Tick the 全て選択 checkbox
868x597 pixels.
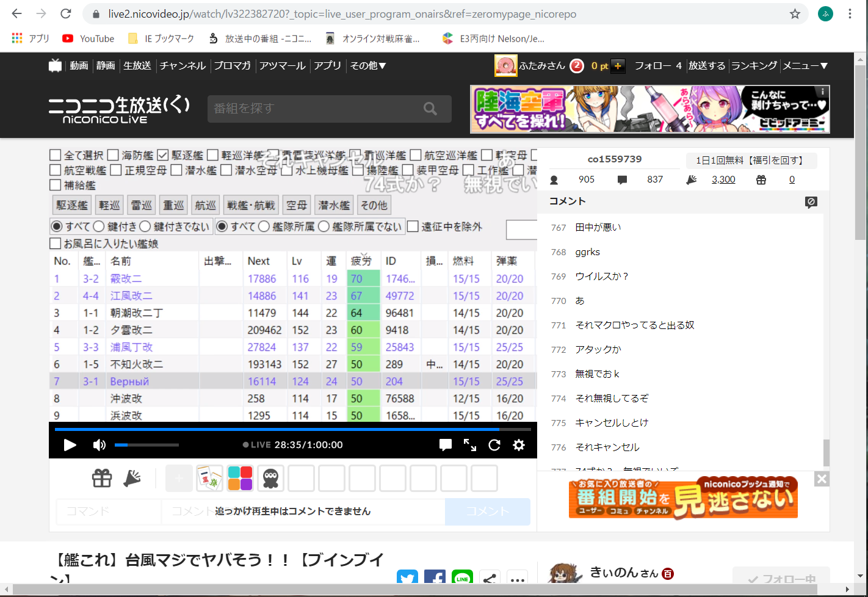pos(56,156)
